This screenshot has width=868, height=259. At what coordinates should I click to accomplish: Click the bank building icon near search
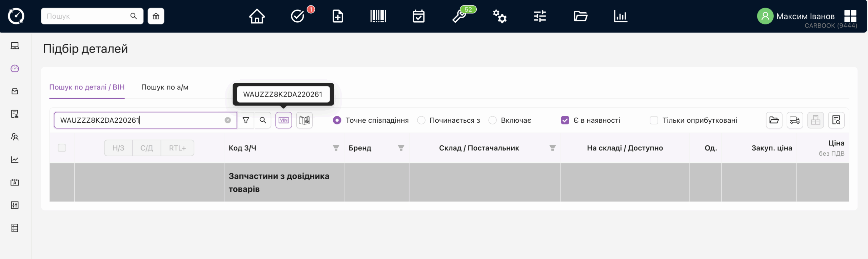coord(156,16)
